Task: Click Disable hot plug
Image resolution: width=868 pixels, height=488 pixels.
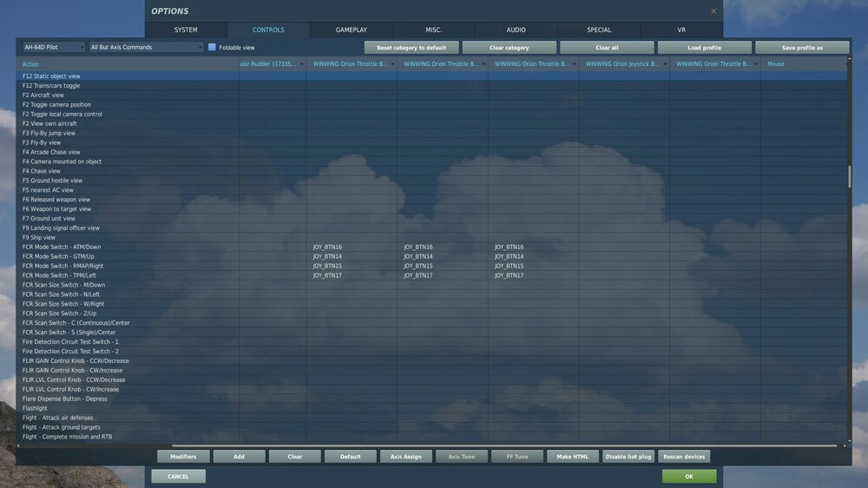Action: pos(628,457)
